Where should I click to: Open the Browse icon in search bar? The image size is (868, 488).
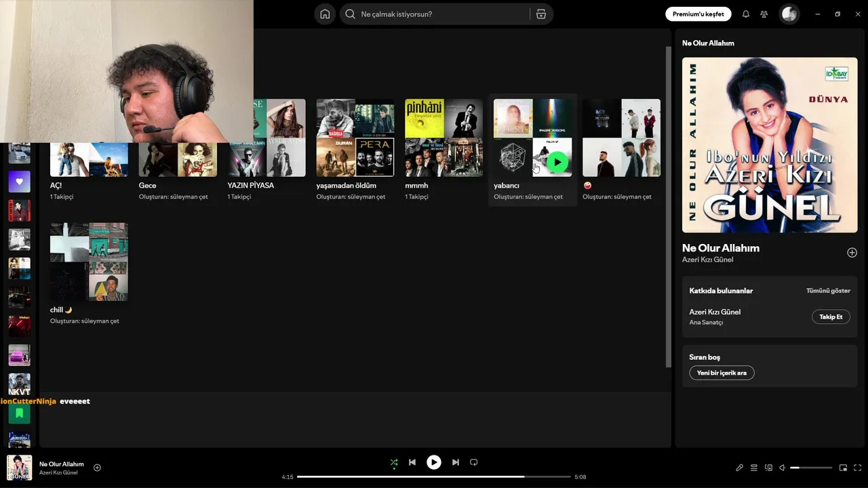point(541,14)
